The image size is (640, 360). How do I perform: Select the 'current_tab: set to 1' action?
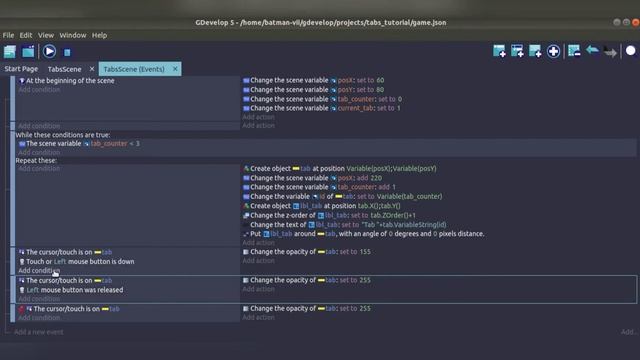coord(322,108)
